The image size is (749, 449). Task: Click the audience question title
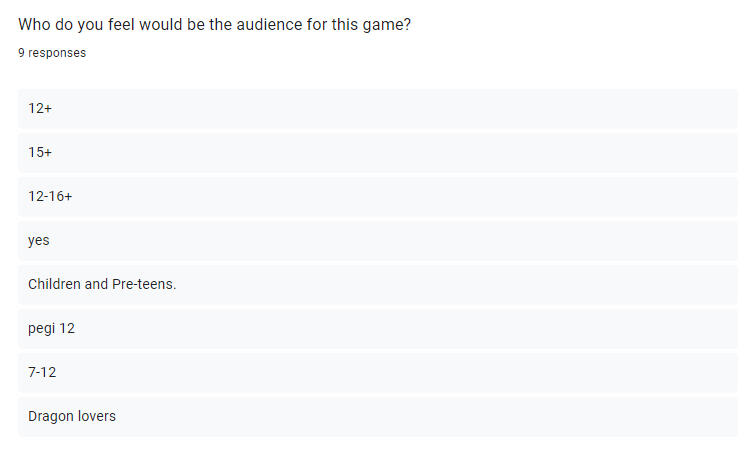point(214,25)
